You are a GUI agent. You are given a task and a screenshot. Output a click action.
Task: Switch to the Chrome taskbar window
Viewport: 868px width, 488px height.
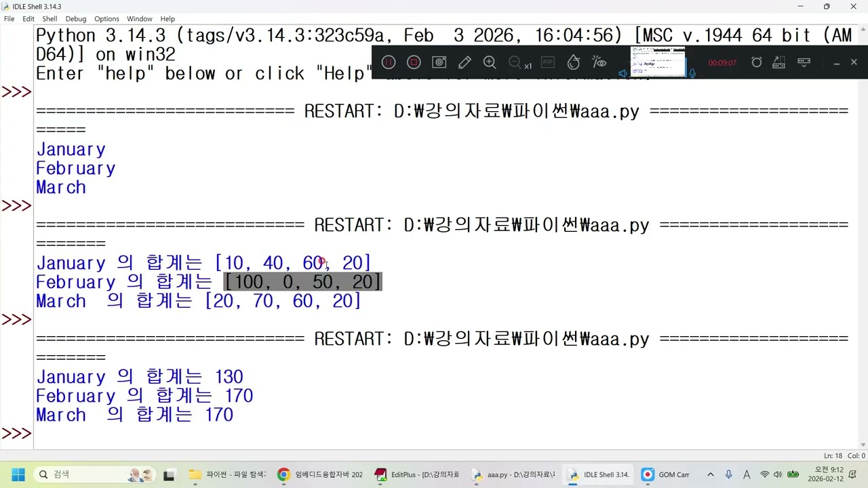tap(320, 474)
